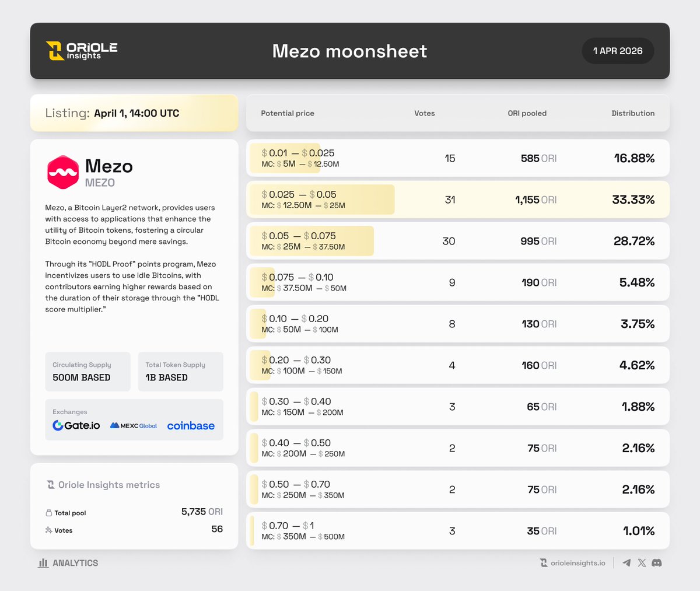Image resolution: width=700 pixels, height=591 pixels.
Task: Select the Potential price column header
Action: click(x=288, y=113)
